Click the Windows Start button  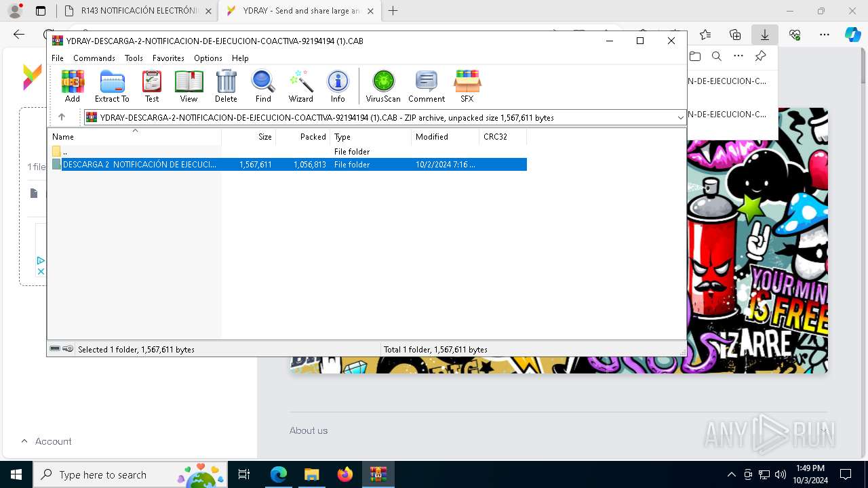pyautogui.click(x=16, y=474)
